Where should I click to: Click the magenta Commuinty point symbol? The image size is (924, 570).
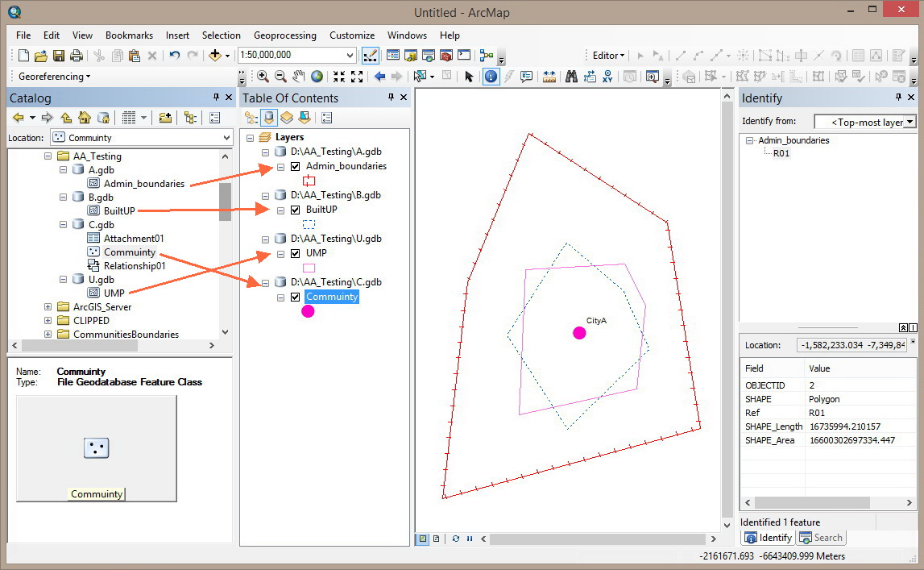click(x=308, y=311)
